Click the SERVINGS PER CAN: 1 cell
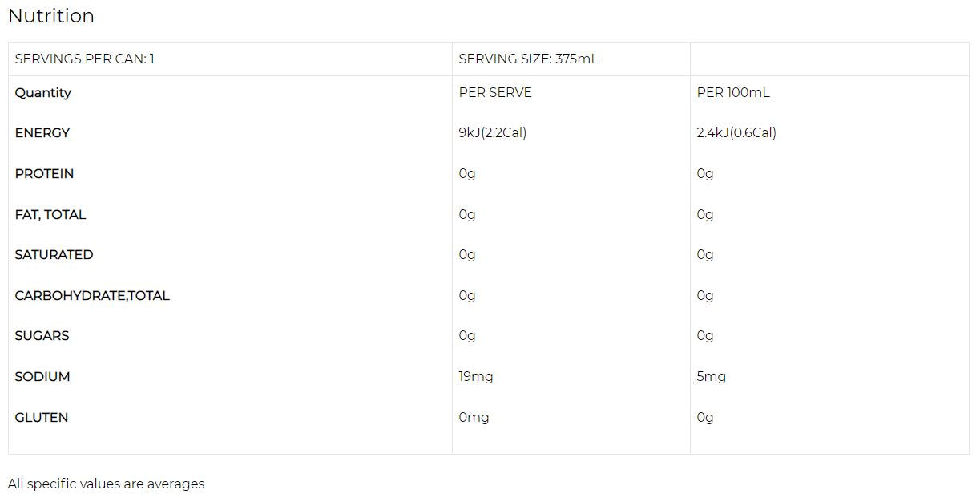Screen dimensions: 980x498 click(x=84, y=59)
